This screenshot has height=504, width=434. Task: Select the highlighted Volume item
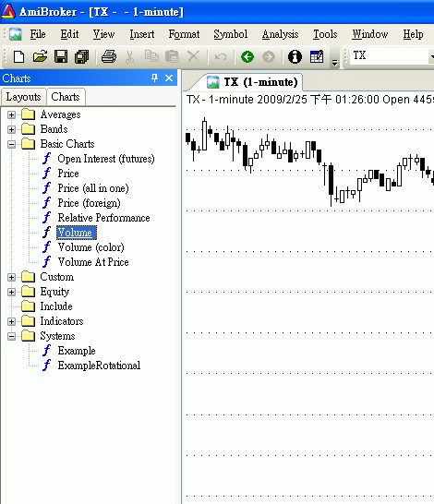point(77,233)
